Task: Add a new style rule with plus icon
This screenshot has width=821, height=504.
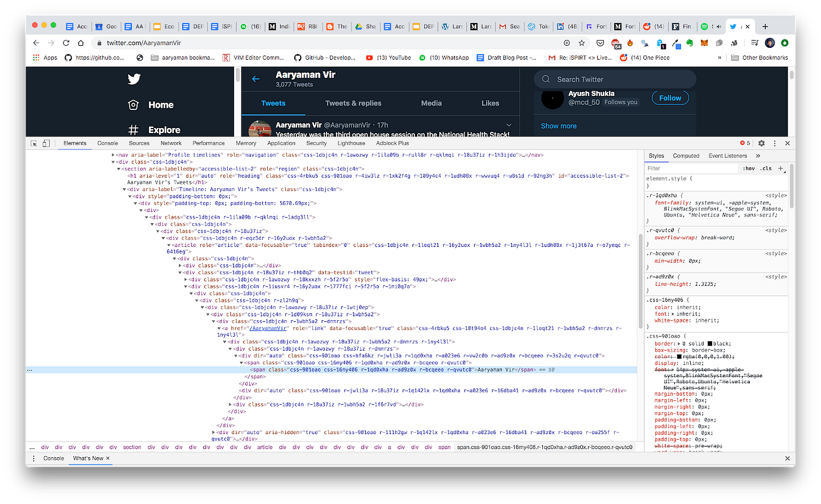Action: [781, 168]
